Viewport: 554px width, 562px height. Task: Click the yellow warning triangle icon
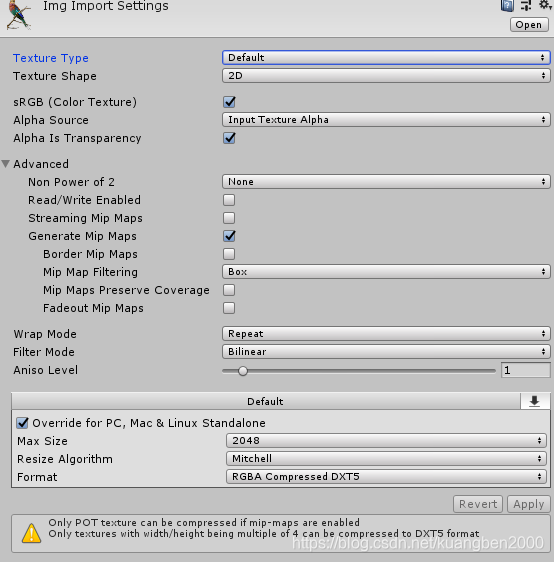click(x=32, y=533)
